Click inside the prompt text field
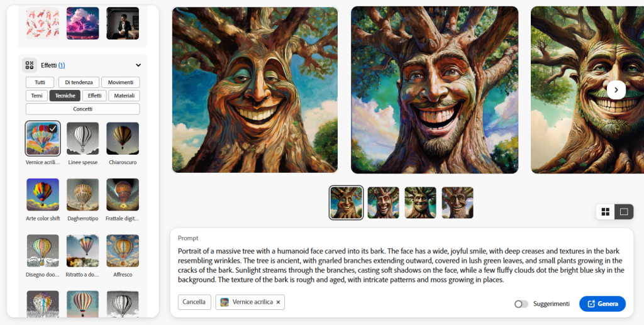The image size is (644, 325). tap(402, 265)
